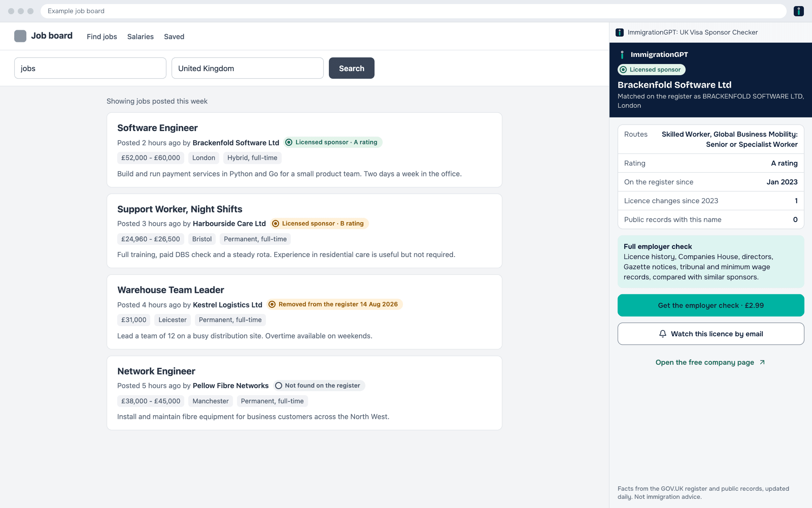Click the Full employer check heading
This screenshot has height=508, width=812.
pos(658,247)
